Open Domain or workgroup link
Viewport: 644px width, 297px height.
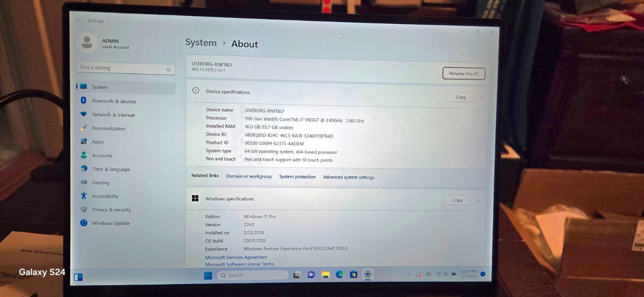pyautogui.click(x=249, y=176)
